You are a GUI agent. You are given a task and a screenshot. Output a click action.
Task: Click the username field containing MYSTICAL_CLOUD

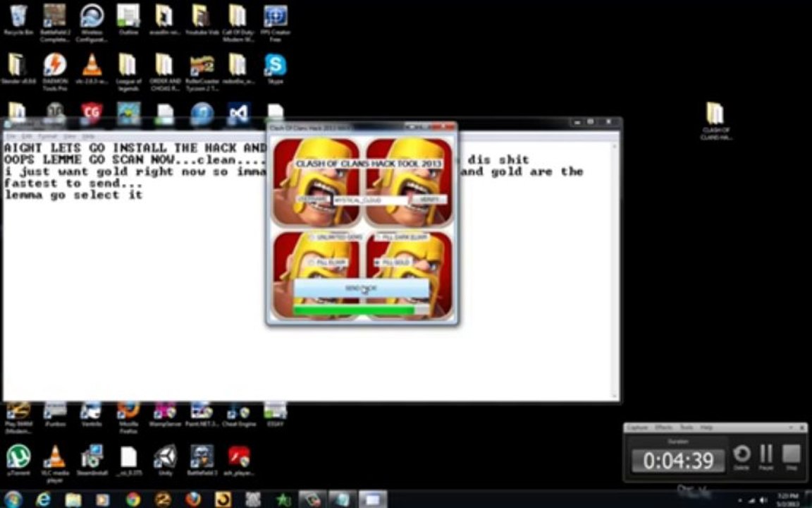[371, 200]
